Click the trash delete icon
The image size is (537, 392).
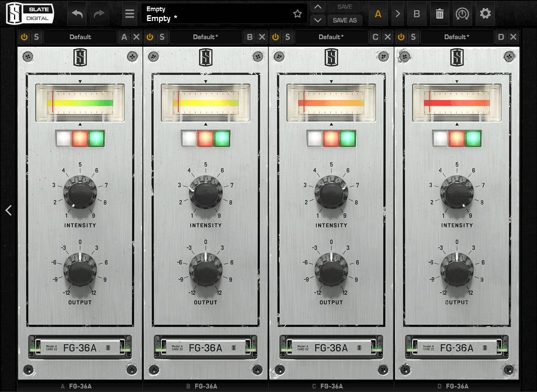tap(439, 13)
